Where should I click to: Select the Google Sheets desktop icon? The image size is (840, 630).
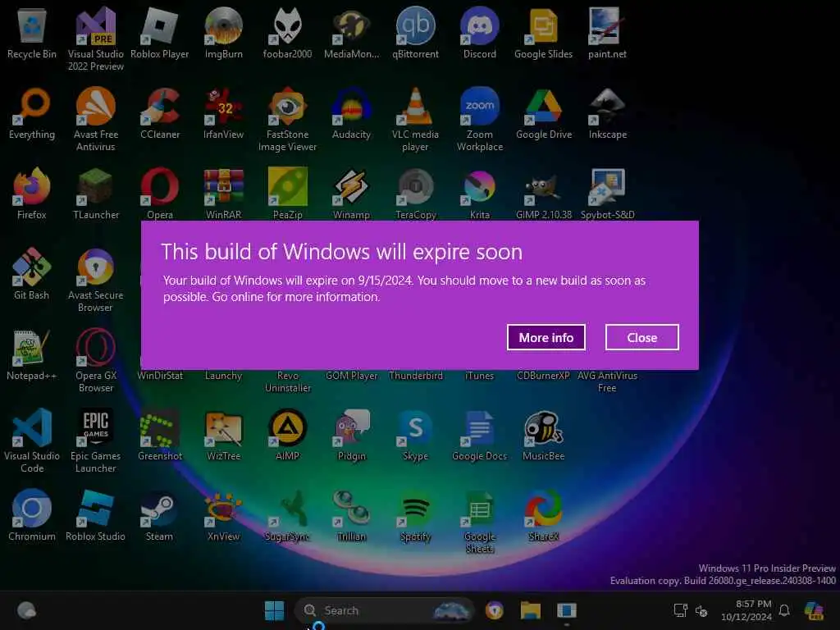(479, 521)
